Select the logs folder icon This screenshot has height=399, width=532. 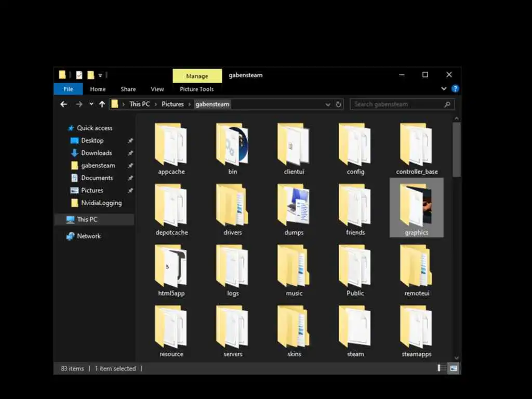(232, 266)
